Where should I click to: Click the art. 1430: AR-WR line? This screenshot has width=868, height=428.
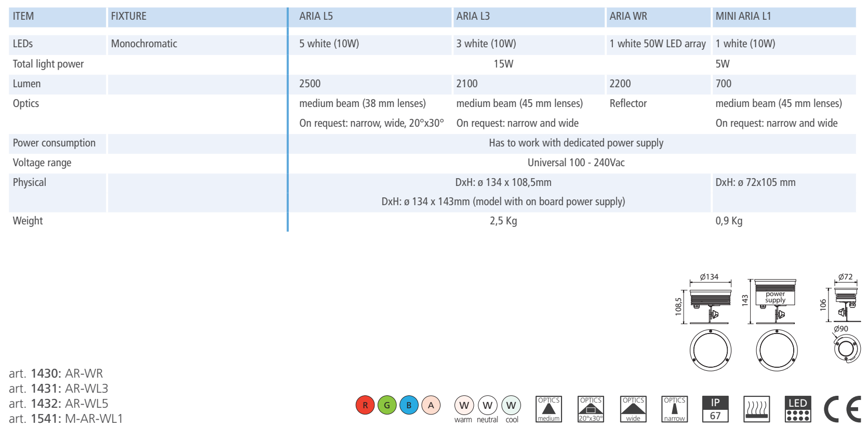click(56, 373)
